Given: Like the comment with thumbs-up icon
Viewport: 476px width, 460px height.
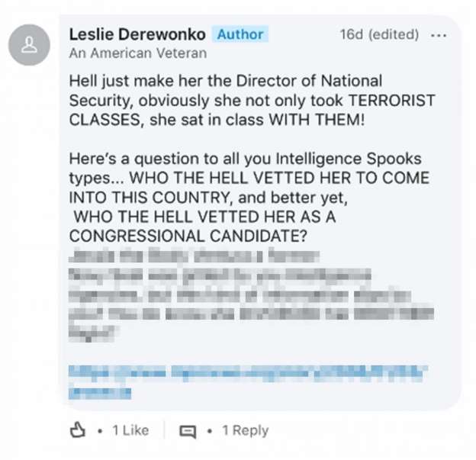Looking at the screenshot, I should click(78, 431).
